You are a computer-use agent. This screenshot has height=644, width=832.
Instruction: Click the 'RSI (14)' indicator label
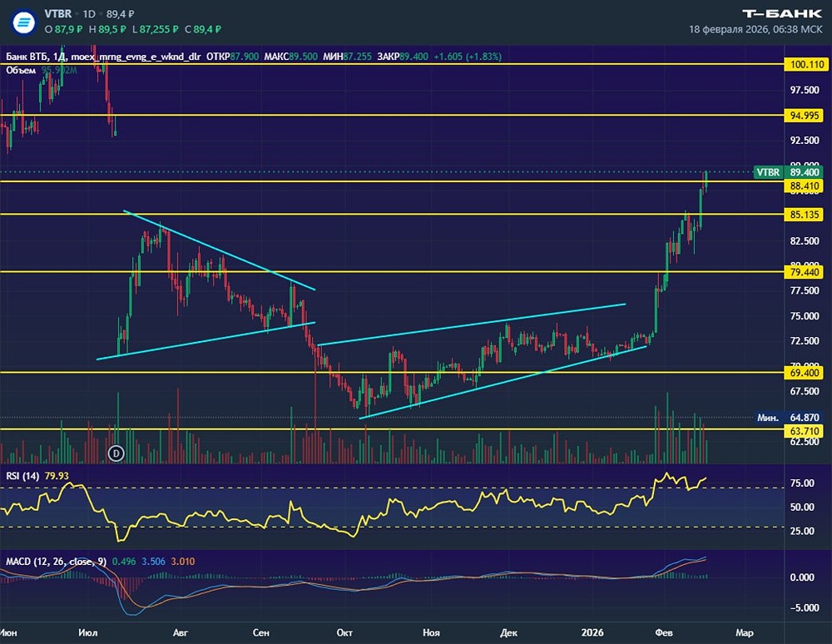[x=22, y=476]
